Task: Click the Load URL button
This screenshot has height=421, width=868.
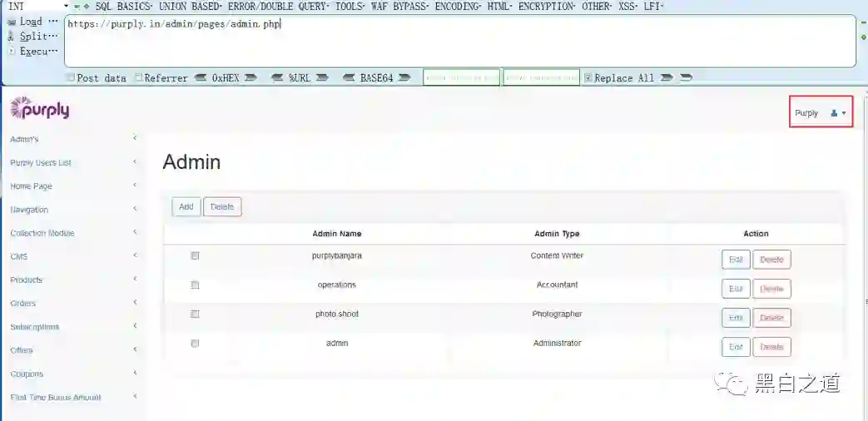Action: pyautogui.click(x=32, y=22)
